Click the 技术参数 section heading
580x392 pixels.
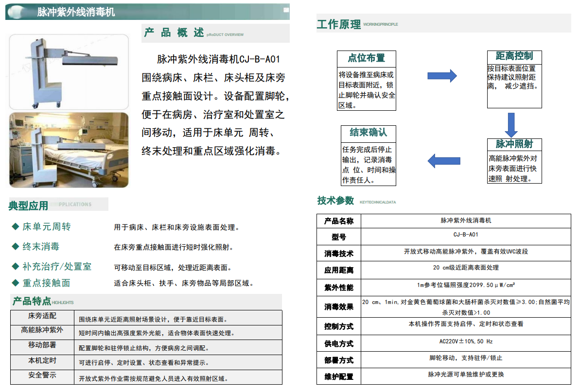[x=335, y=201]
